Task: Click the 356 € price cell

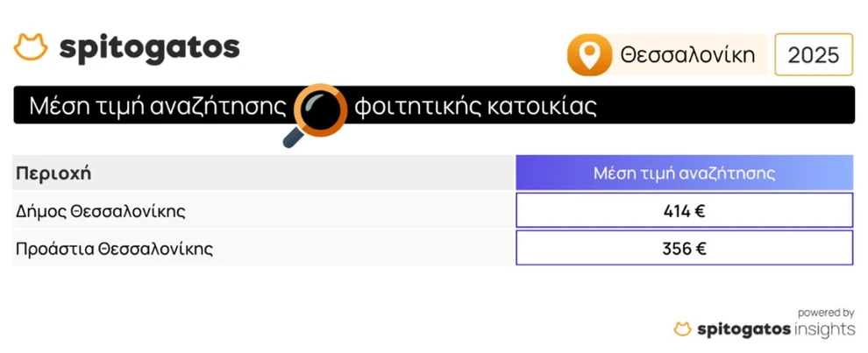Action: coord(684,249)
